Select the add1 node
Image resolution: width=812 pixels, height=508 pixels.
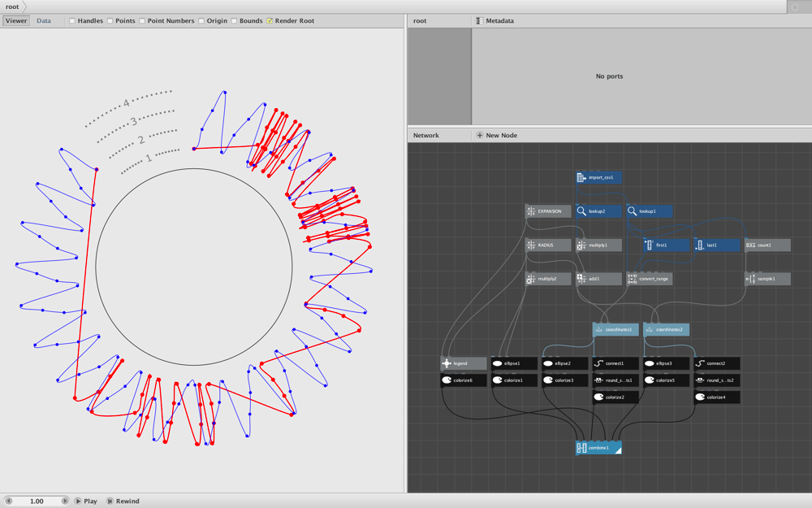[x=598, y=279]
